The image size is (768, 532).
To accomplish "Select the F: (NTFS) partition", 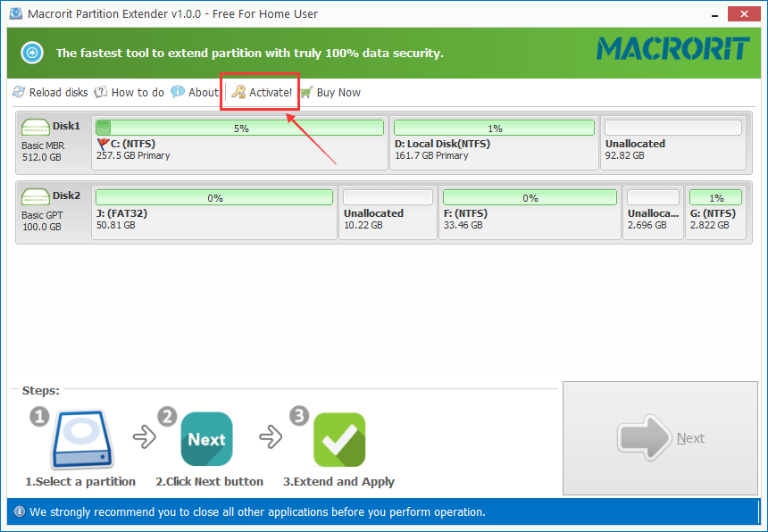I will click(530, 219).
